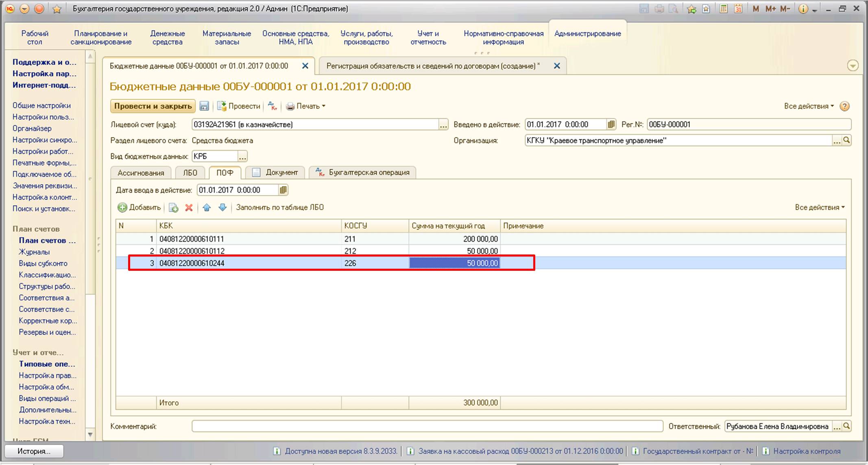Open Вид бюджетных данных selection ellipsis
The height and width of the screenshot is (465, 868).
(x=242, y=156)
